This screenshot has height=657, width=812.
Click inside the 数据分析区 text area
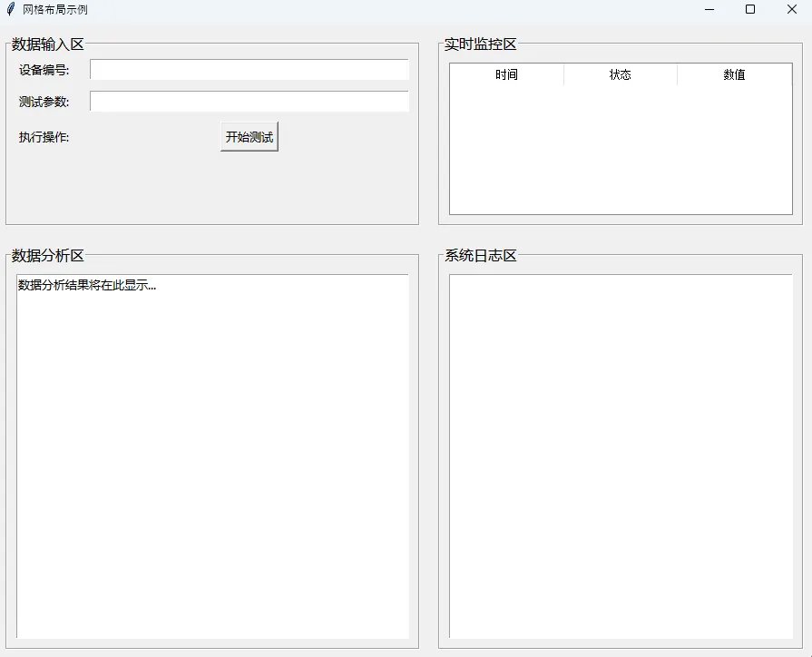coord(212,456)
